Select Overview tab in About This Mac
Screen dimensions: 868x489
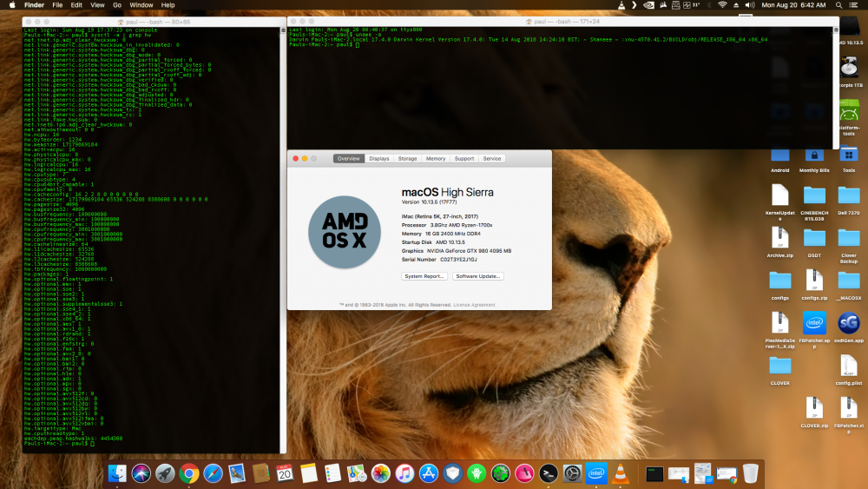(x=349, y=158)
